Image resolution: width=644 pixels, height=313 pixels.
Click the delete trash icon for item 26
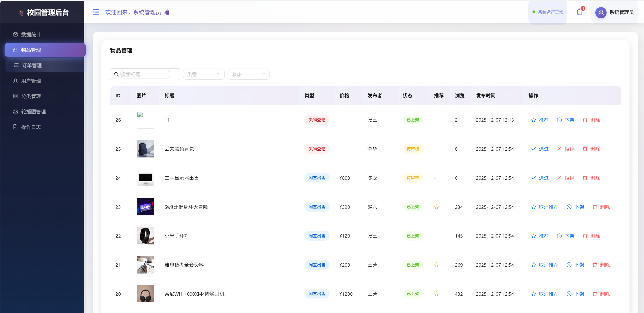click(585, 120)
